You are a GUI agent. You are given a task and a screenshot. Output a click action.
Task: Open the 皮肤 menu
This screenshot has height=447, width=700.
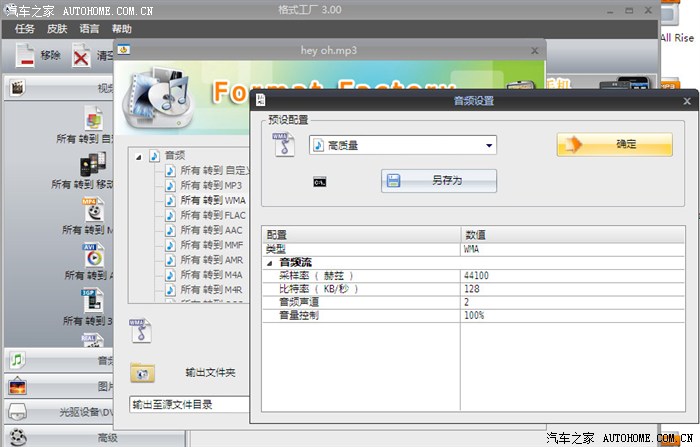click(x=57, y=29)
